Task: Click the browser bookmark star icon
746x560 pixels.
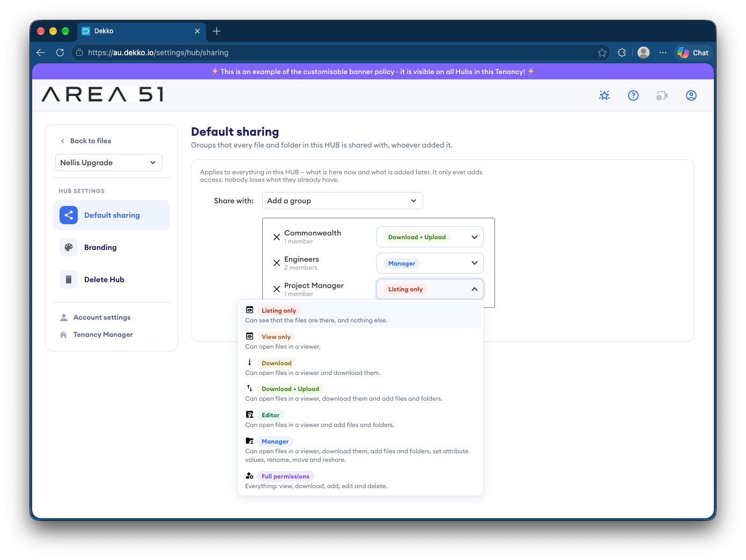Action: 602,53
